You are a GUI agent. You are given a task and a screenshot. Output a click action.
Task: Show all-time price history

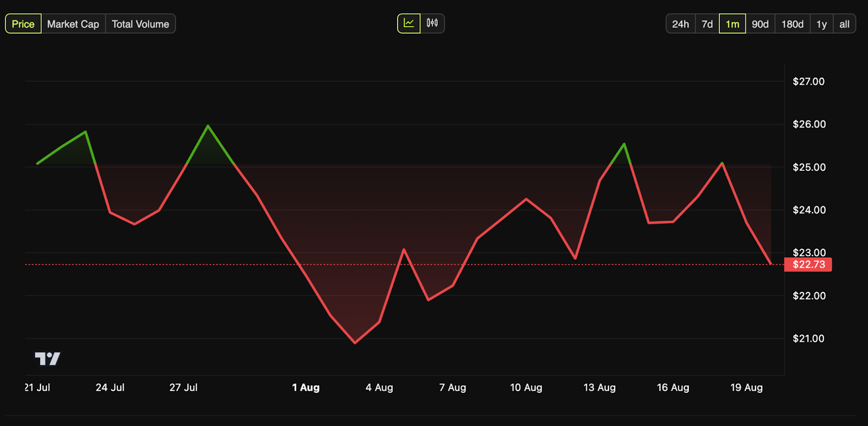(845, 24)
